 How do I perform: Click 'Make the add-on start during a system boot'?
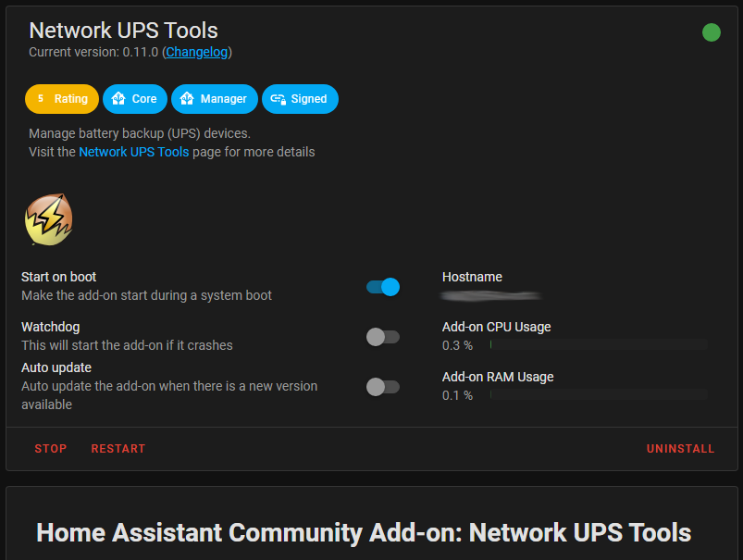click(x=146, y=296)
